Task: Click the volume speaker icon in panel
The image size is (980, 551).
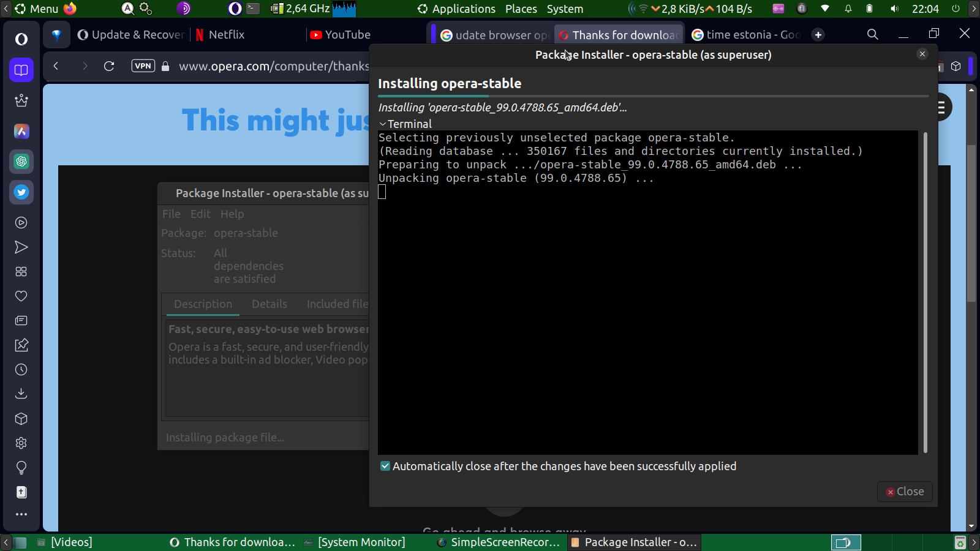Action: click(894, 9)
